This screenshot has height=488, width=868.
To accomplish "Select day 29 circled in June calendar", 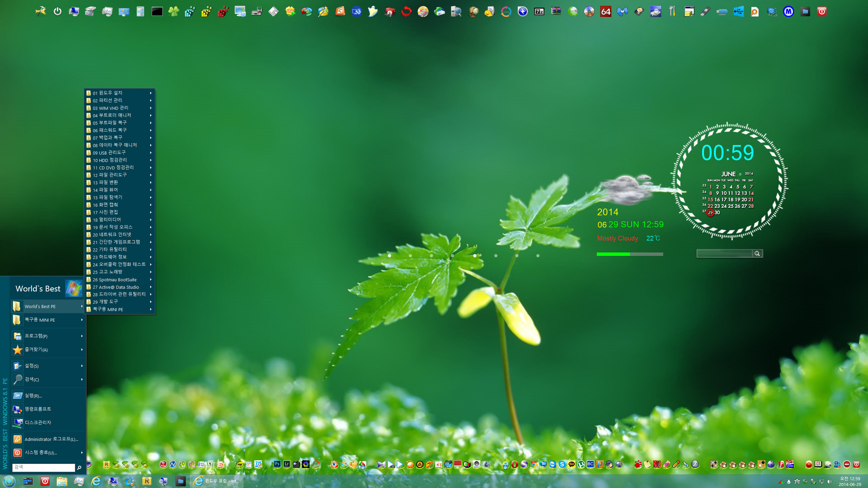I will 710,212.
